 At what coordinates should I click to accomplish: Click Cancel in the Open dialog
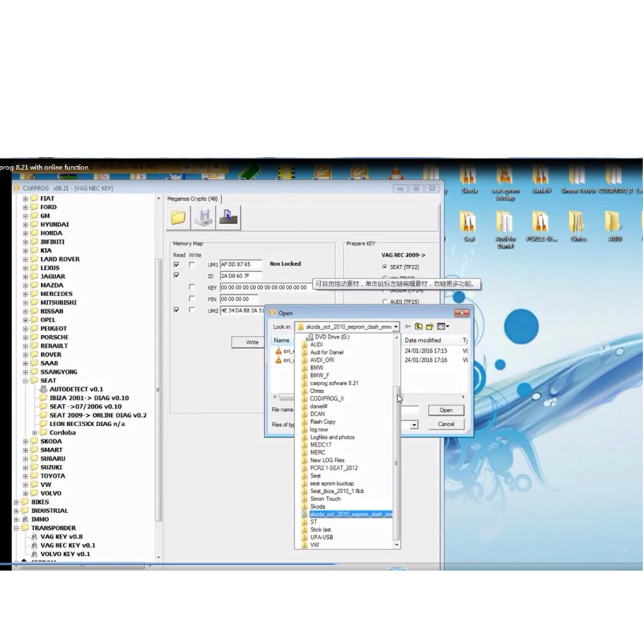[446, 424]
